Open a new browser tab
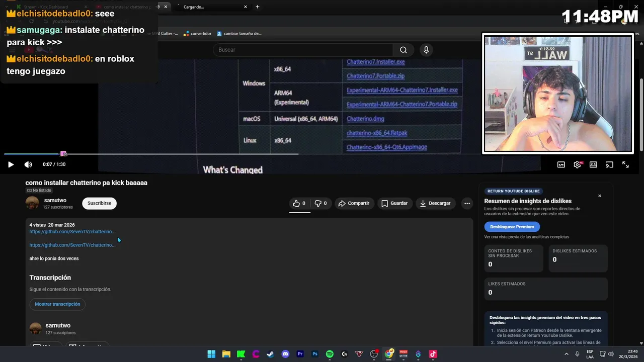Image resolution: width=644 pixels, height=362 pixels. tap(258, 7)
